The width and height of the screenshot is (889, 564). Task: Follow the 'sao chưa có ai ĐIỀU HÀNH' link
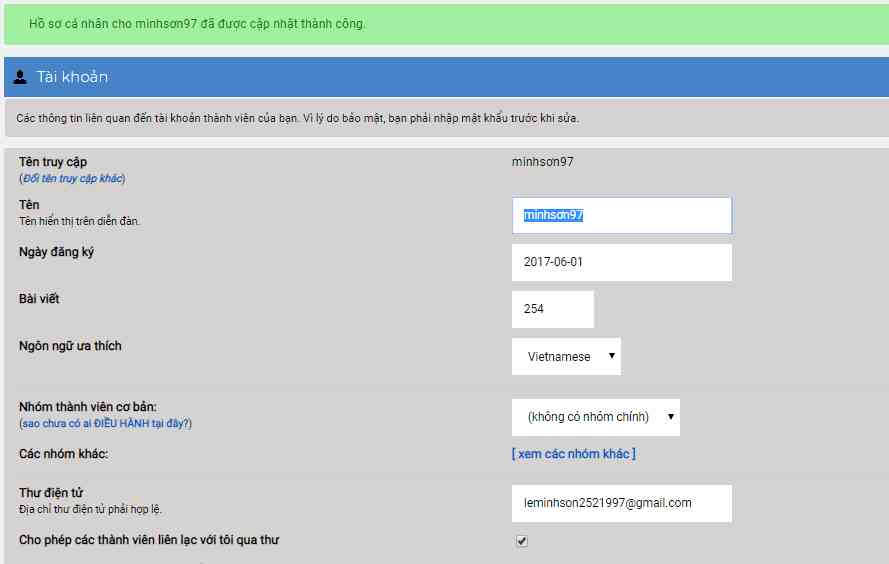click(x=105, y=424)
